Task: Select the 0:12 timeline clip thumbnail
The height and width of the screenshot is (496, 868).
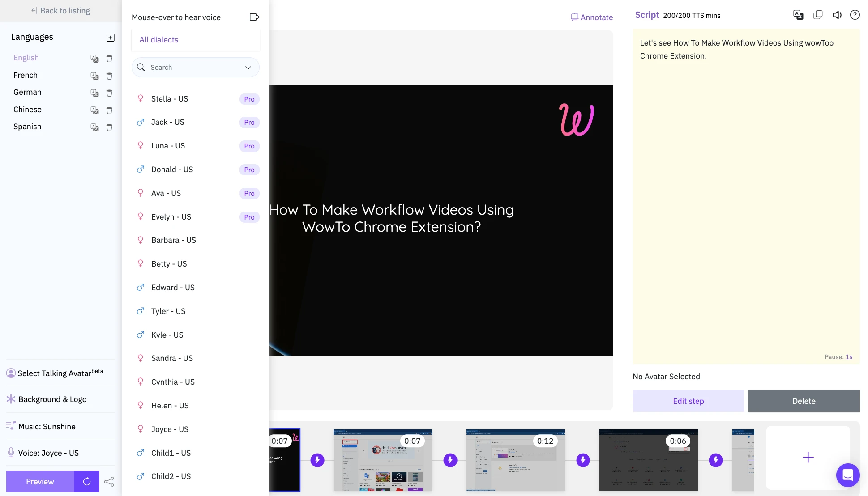Action: pos(516,460)
